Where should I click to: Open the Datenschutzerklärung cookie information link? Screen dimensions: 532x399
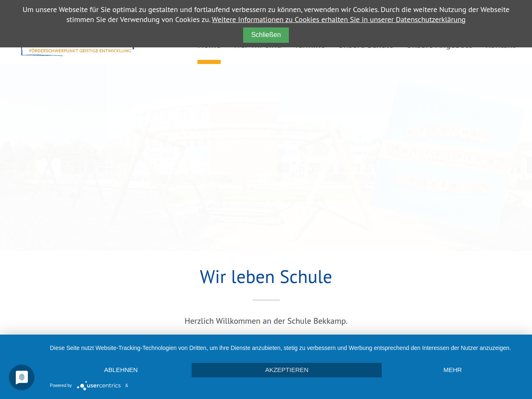click(x=338, y=20)
